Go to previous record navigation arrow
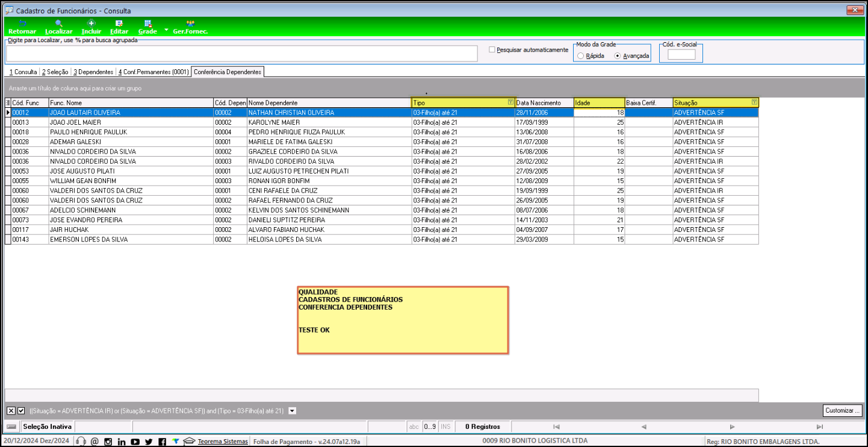The height and width of the screenshot is (447, 868). [643, 427]
